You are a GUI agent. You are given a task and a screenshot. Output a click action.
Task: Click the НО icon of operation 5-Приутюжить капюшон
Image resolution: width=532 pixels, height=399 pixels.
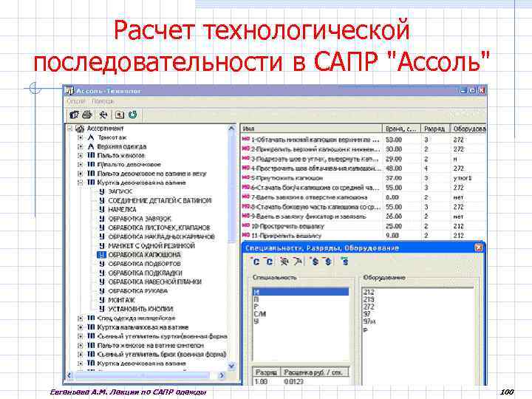pyautogui.click(x=246, y=178)
